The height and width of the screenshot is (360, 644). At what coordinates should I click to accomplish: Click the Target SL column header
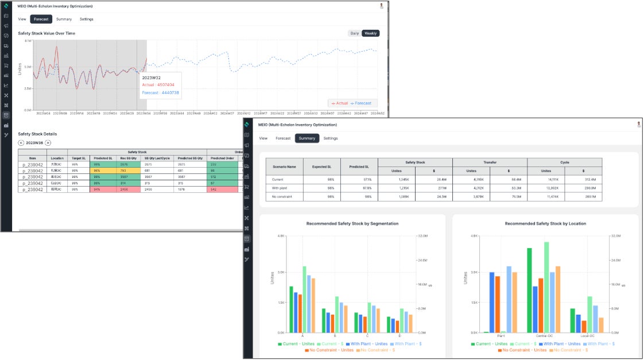(x=79, y=158)
